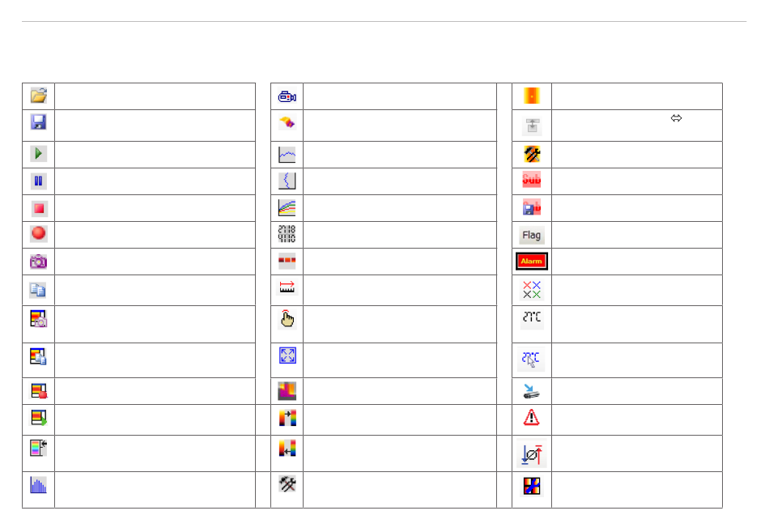Click the Flag button

tap(532, 235)
